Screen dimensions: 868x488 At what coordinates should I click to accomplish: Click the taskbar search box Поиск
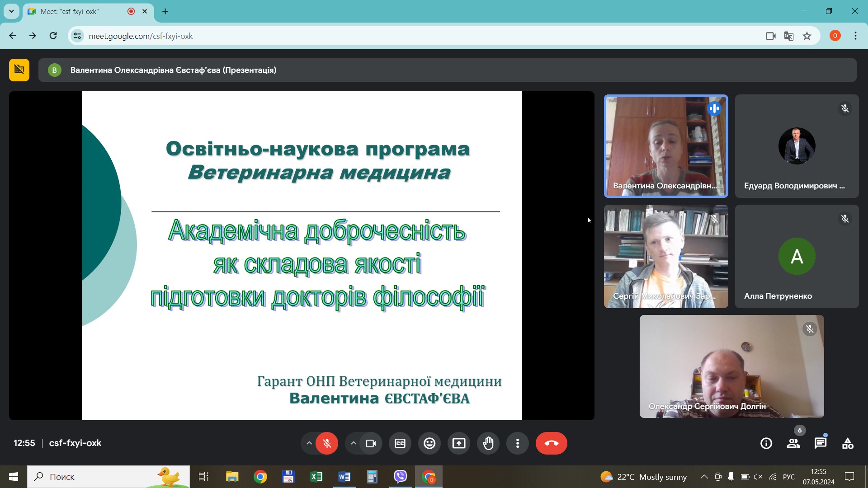pos(108,477)
